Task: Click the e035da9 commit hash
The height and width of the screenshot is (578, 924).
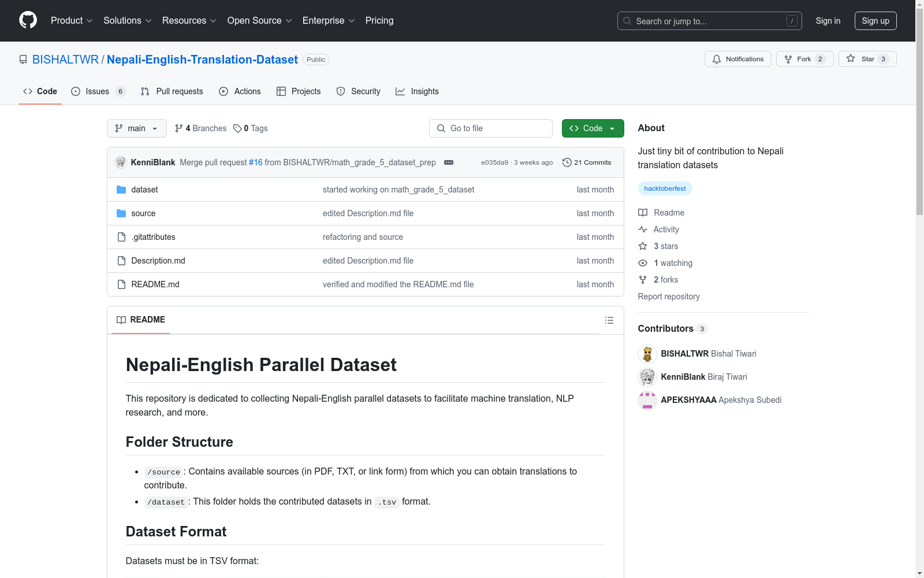Action: click(494, 162)
